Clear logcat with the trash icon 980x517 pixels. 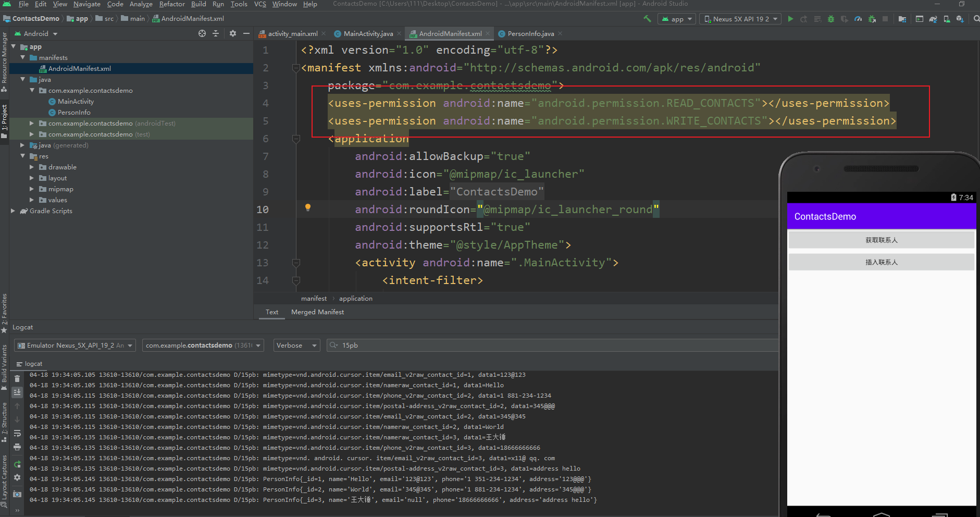coord(17,379)
